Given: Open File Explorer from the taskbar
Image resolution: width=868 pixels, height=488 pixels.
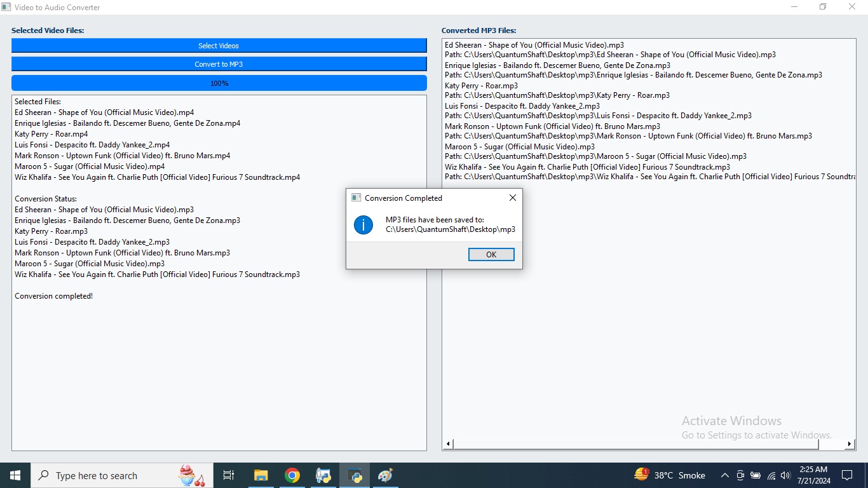Looking at the screenshot, I should point(261,475).
